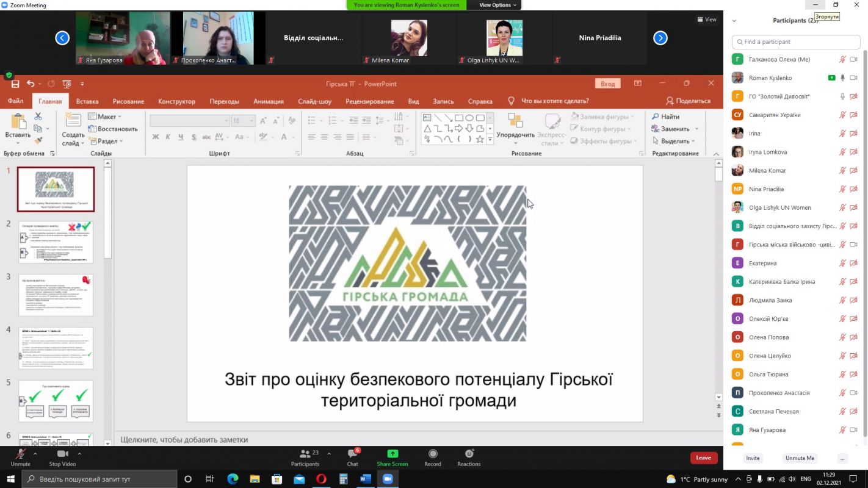Open the Файл tab
This screenshot has width=868, height=488.
point(16,101)
